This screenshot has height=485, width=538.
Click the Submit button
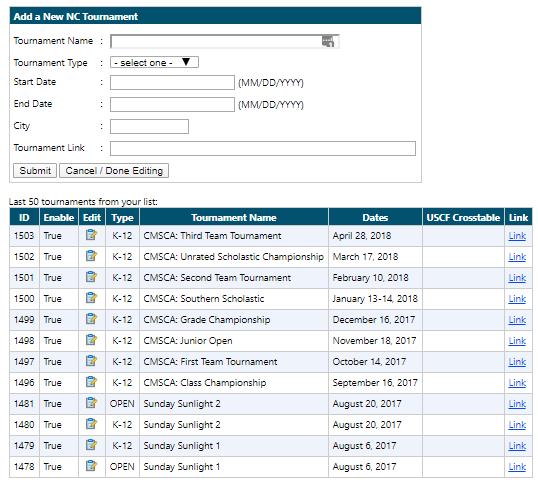click(x=35, y=170)
